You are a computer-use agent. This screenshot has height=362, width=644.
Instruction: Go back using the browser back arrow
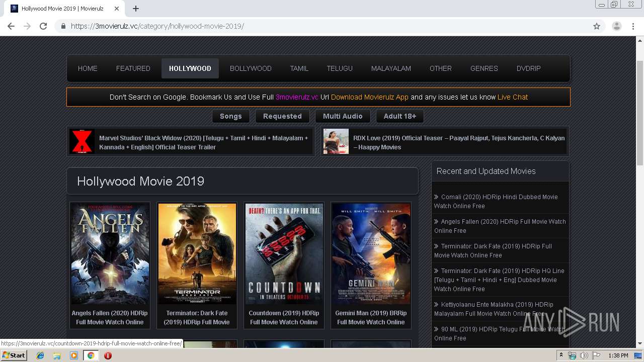click(x=11, y=26)
